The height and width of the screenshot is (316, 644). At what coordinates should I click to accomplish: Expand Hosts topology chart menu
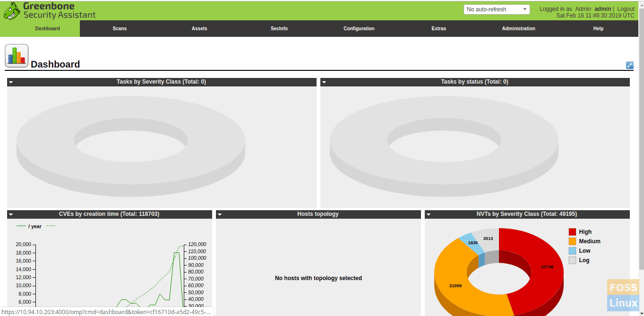tap(220, 214)
